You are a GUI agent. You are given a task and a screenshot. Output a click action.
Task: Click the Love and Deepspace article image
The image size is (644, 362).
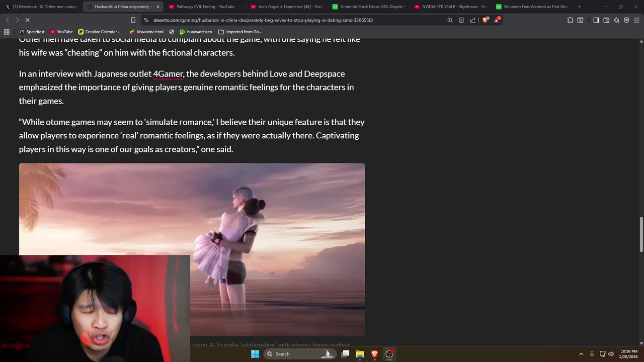[192, 249]
